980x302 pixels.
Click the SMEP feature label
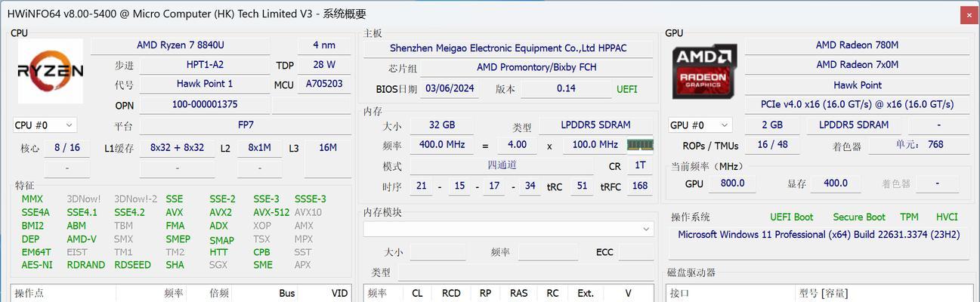click(x=178, y=239)
